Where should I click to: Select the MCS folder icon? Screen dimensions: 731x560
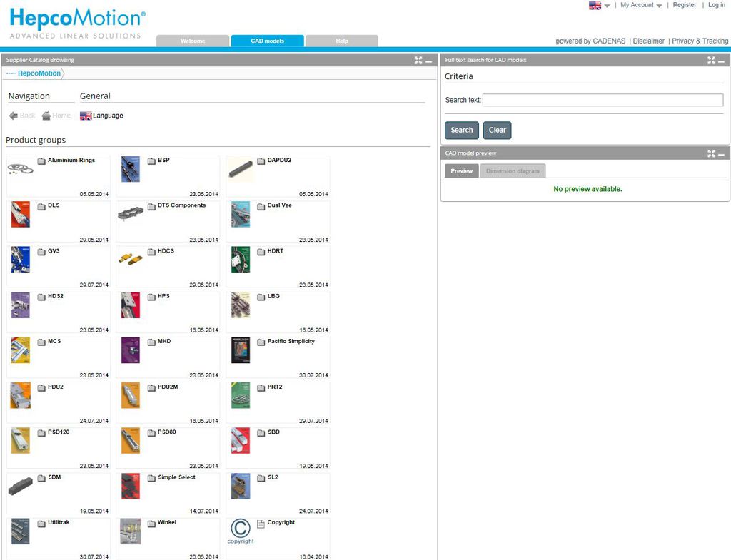coord(41,342)
